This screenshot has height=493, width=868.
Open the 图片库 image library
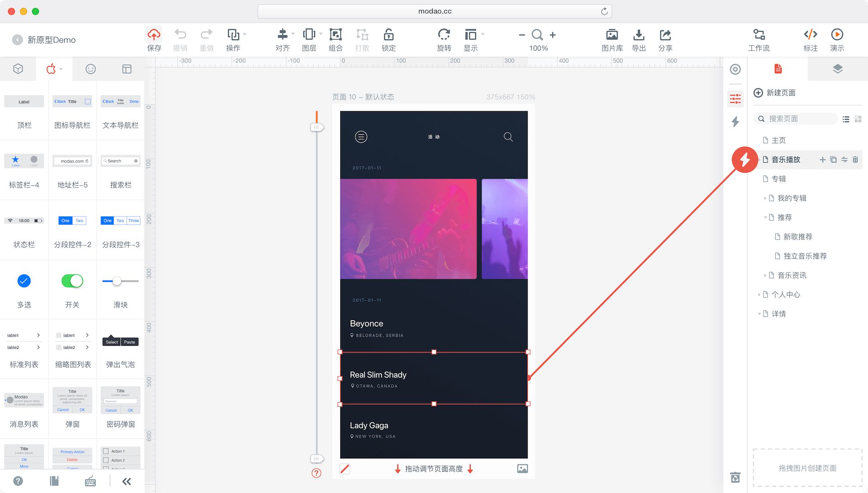[612, 35]
